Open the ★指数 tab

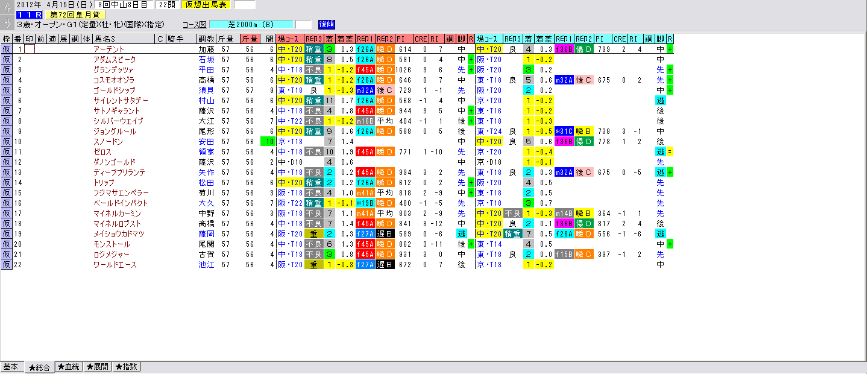[127, 367]
